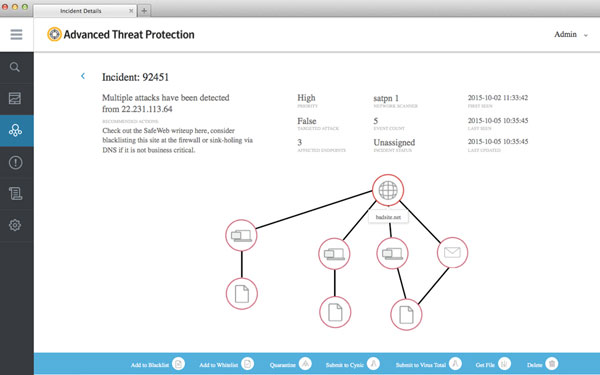Open the reports scroll sidebar icon
This screenshot has width=600, height=375.
(15, 194)
